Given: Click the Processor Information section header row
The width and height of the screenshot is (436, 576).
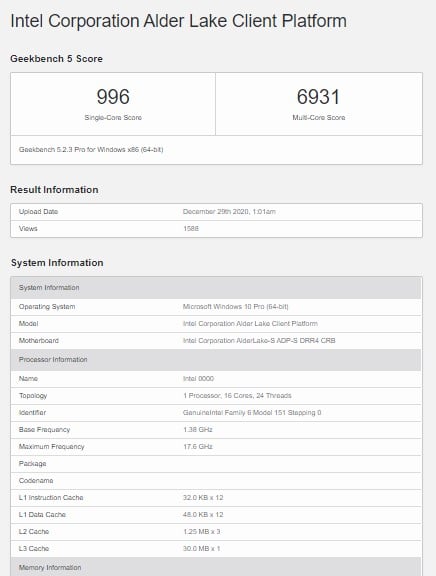Looking at the screenshot, I should tap(216, 360).
